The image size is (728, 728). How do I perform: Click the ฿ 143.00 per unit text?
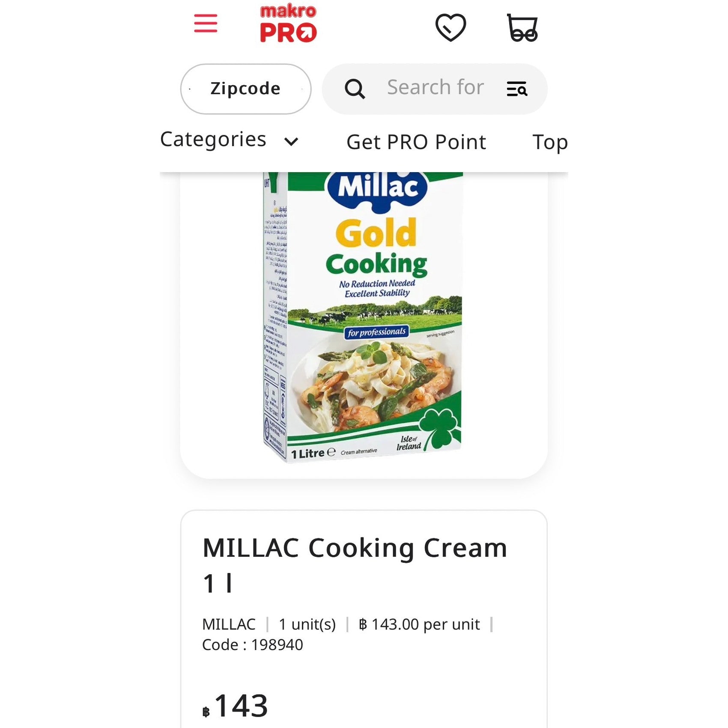419,624
